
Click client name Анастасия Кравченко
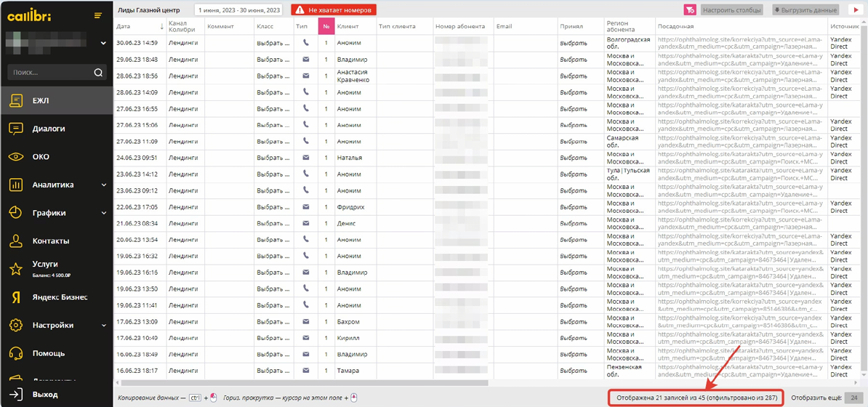353,76
